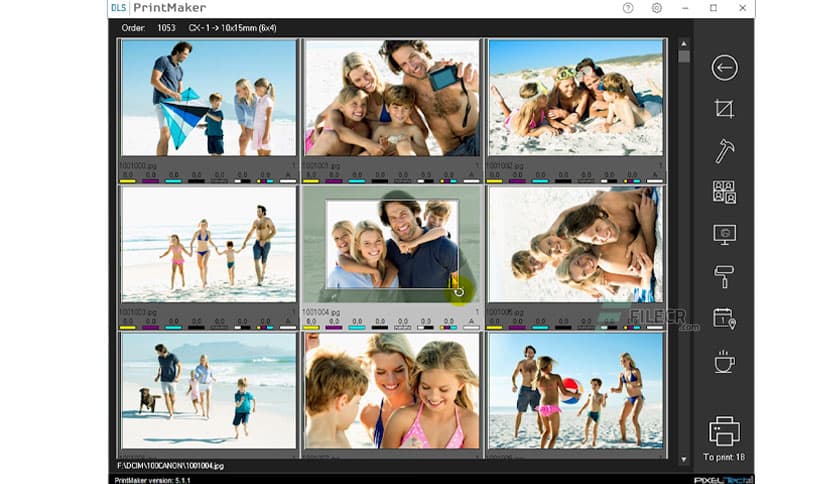Screen dimensions: 836x484
Task: Click the printer icon to print
Action: [724, 431]
